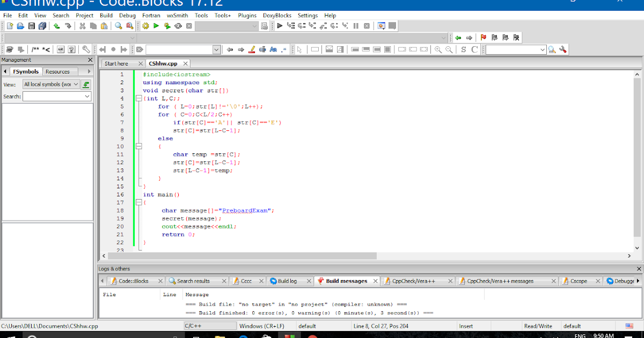Pause the debugger with the pause icon
Screen dimensions: 644x338
(x=356, y=25)
